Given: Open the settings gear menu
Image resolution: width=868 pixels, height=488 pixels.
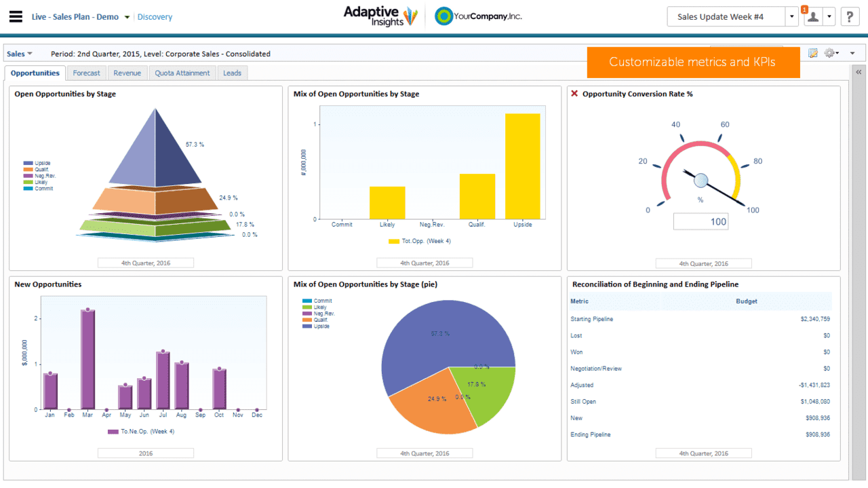Looking at the screenshot, I should tap(830, 53).
